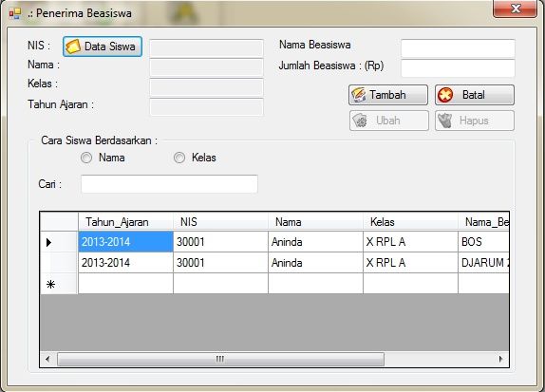Click the read-only NIS field
545x392 pixels.
206,48
